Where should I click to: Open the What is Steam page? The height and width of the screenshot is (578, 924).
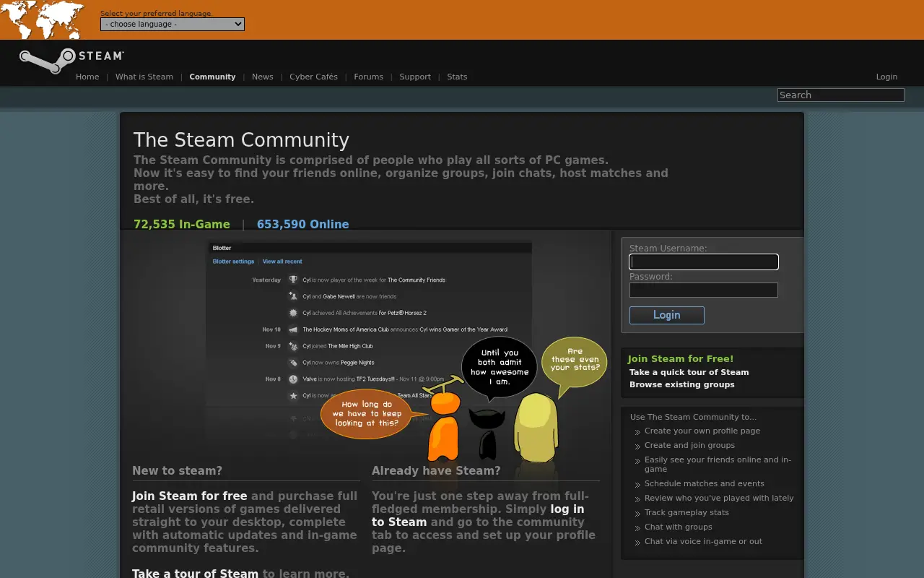[144, 77]
